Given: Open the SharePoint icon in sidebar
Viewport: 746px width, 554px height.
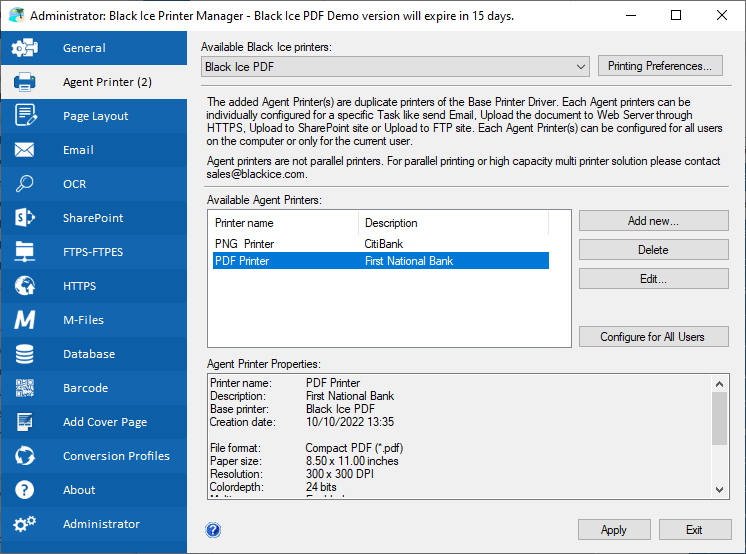Looking at the screenshot, I should [x=25, y=218].
